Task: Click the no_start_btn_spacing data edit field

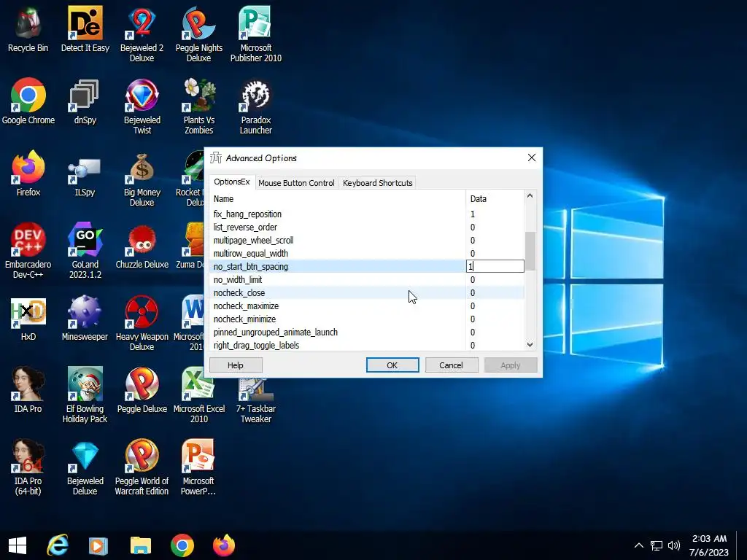Action: tap(495, 266)
